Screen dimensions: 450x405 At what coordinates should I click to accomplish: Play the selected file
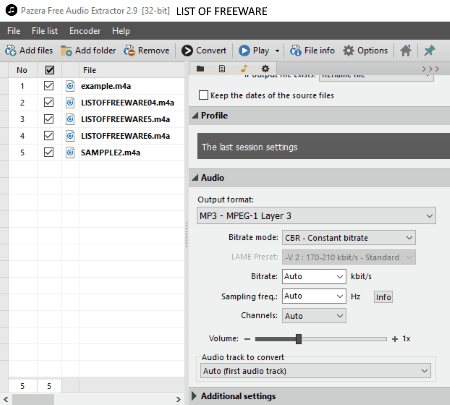point(254,51)
